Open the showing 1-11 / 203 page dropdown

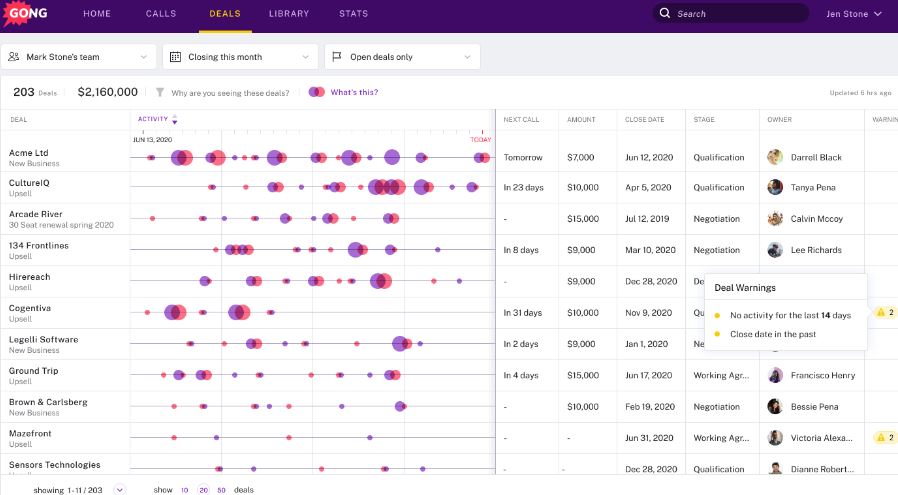pos(120,490)
